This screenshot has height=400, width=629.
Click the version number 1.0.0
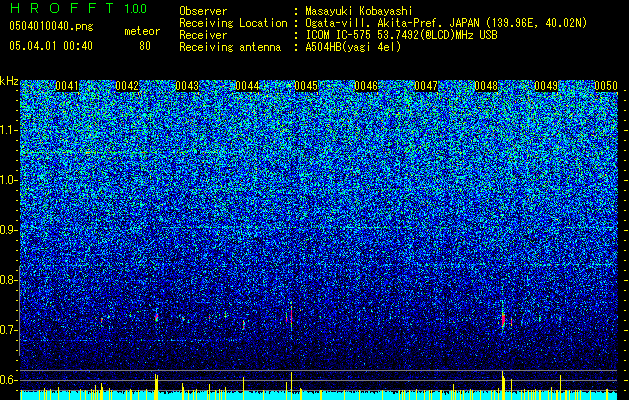pos(135,8)
